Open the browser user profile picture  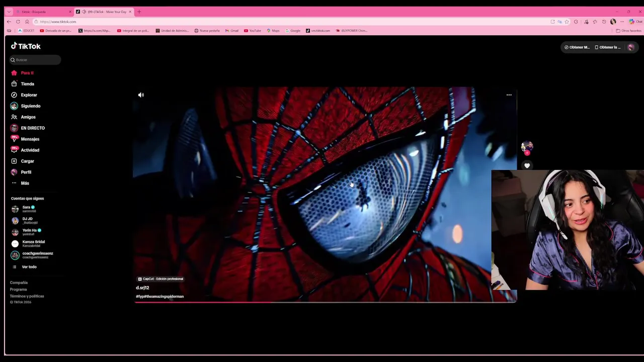tap(613, 22)
